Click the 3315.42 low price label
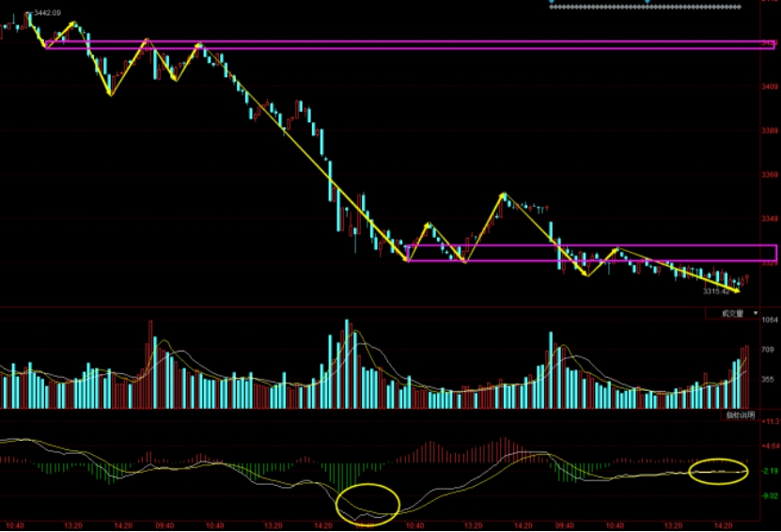 [x=716, y=290]
